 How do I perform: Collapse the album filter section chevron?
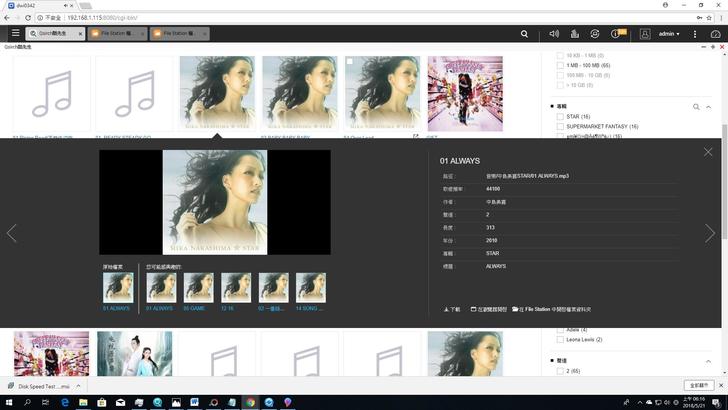click(711, 106)
